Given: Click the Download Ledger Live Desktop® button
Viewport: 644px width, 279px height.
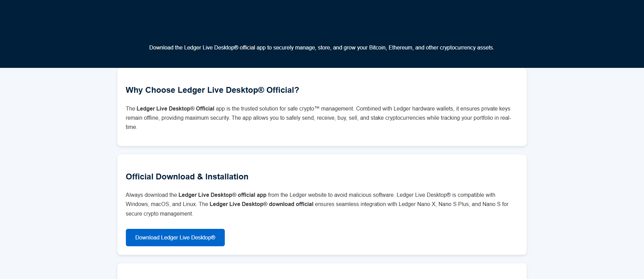Looking at the screenshot, I should (175, 237).
